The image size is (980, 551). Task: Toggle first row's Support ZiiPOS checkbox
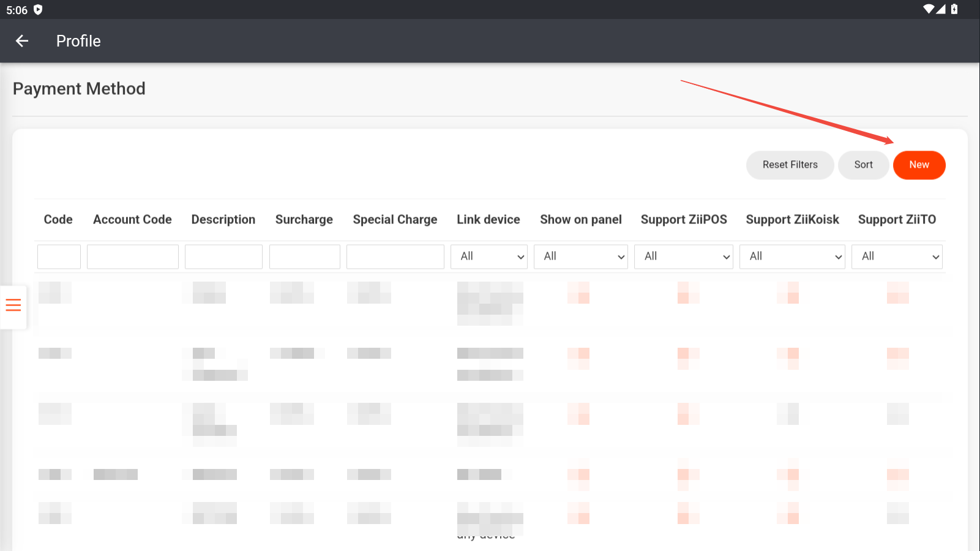tap(688, 293)
